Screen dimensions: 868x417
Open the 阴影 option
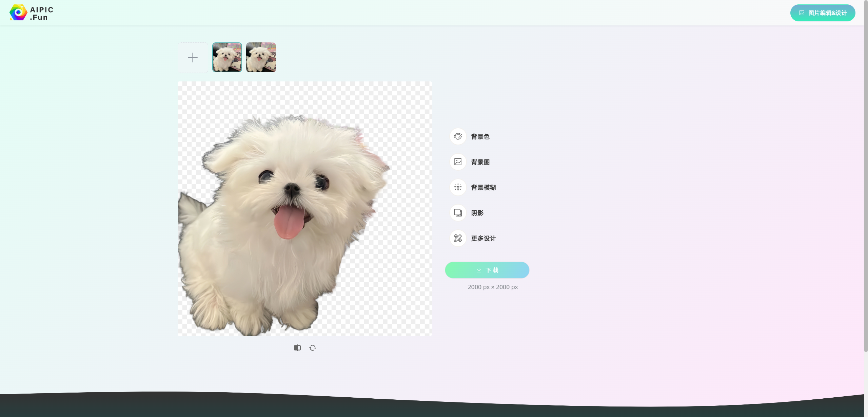point(477,213)
